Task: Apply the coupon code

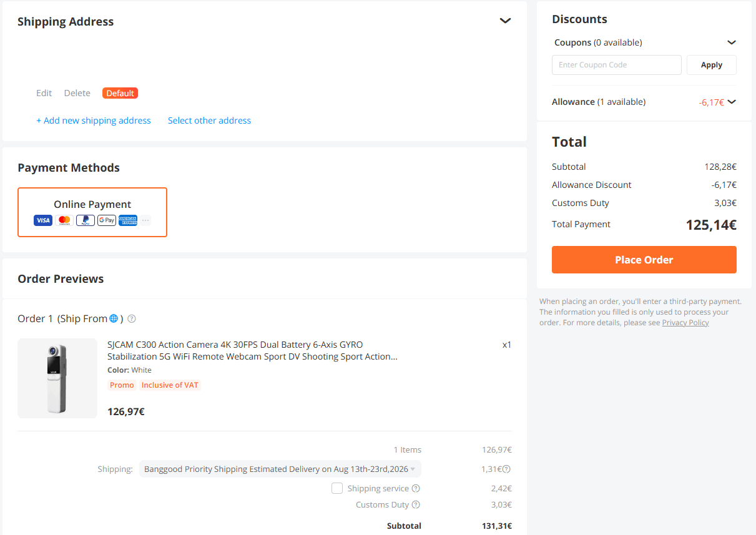Action: tap(712, 65)
